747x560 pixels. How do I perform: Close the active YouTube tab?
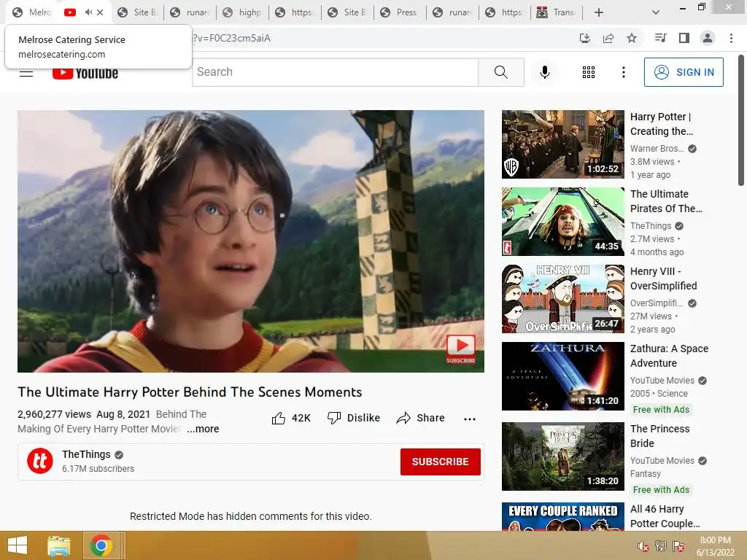pos(100,12)
